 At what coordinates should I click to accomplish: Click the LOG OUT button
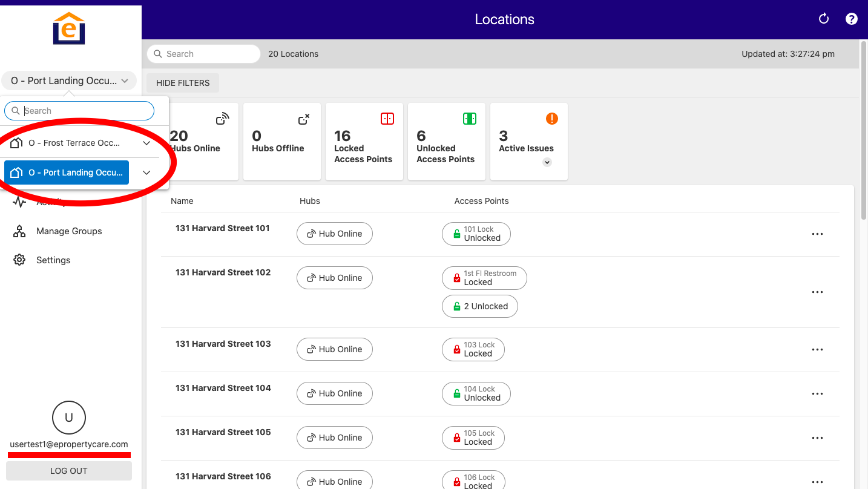tap(69, 471)
